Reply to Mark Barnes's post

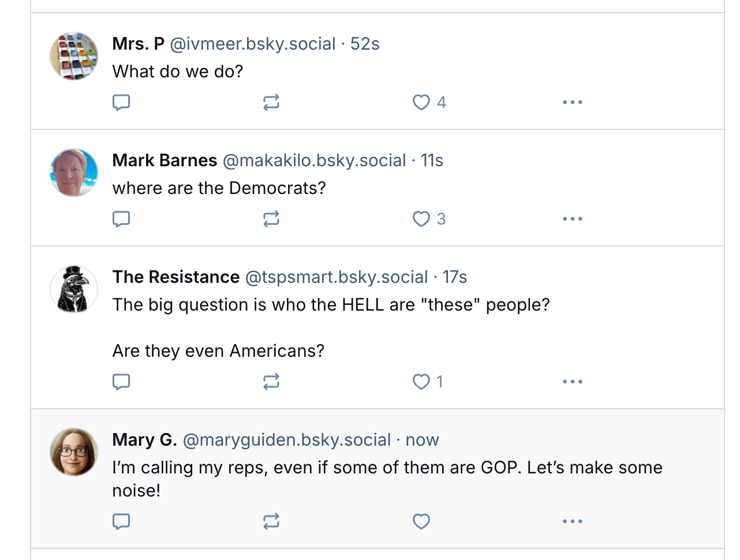point(121,219)
